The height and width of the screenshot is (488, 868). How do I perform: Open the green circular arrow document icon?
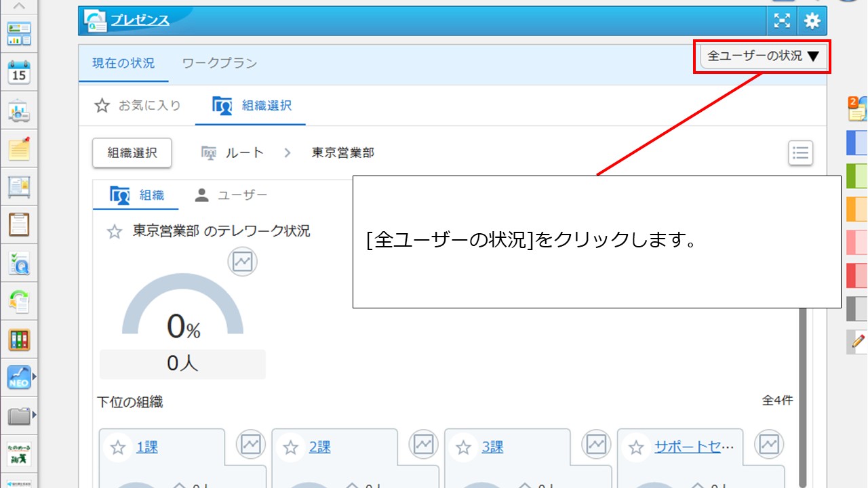pos(19,301)
